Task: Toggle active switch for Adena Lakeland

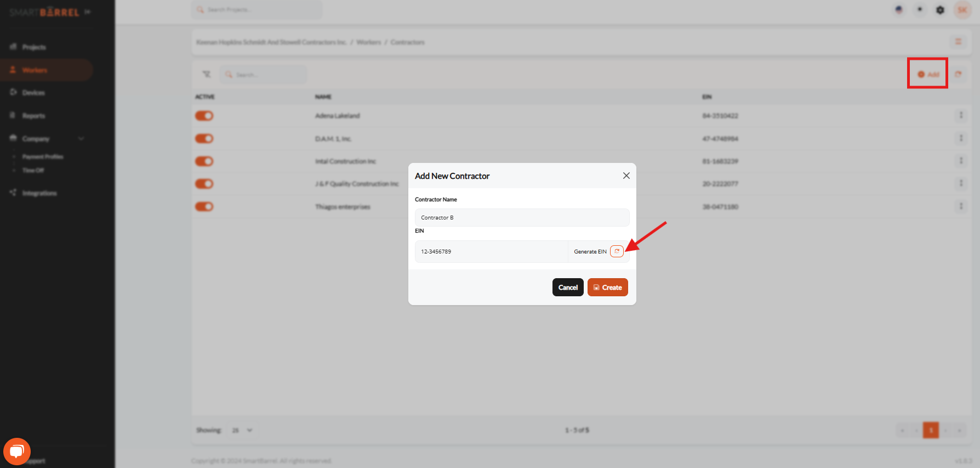Action: 204,116
